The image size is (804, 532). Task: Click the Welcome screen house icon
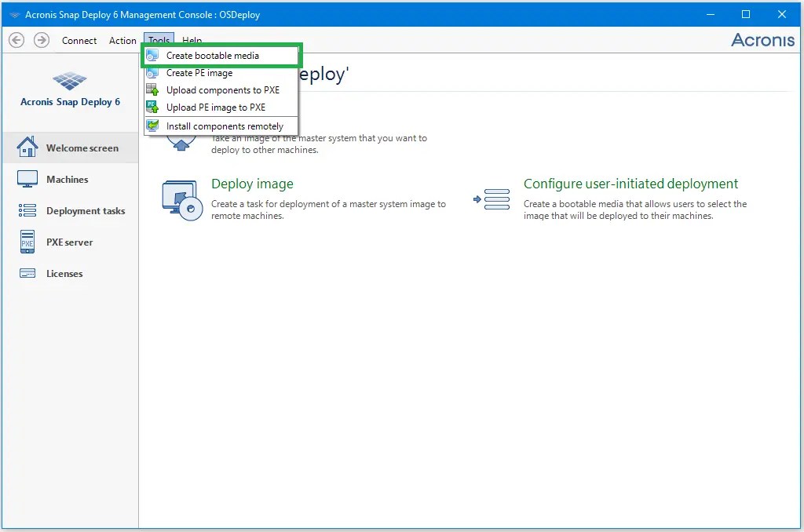[x=27, y=147]
